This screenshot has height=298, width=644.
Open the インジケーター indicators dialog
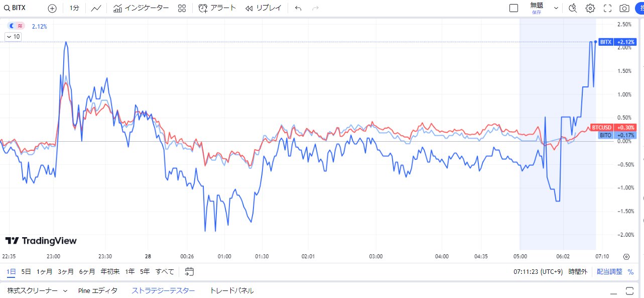[x=141, y=8]
